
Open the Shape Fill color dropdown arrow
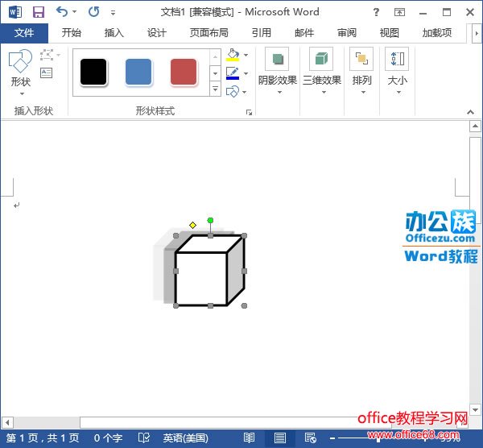point(246,55)
